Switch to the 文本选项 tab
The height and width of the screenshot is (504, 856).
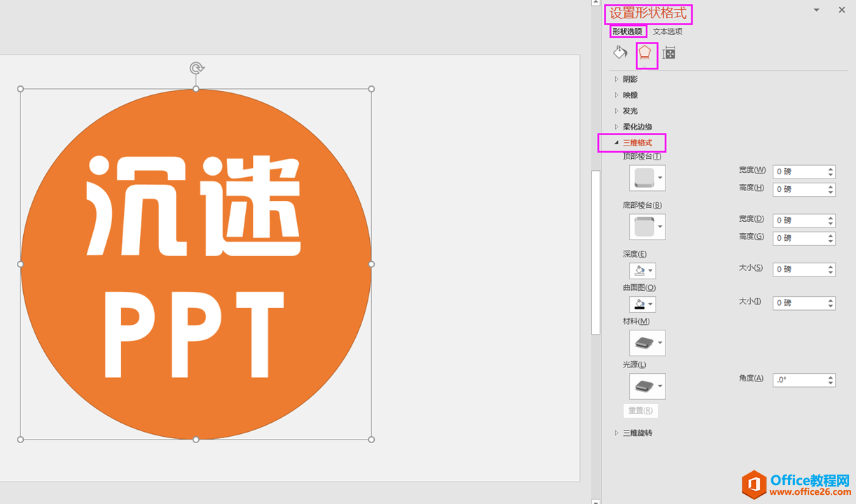(667, 31)
